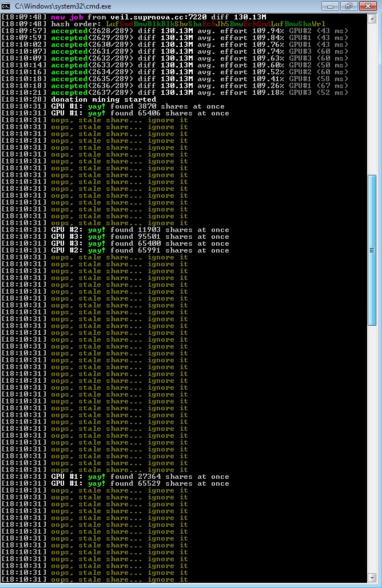Close the cmd.exe window
382x588 pixels.
click(368, 6)
